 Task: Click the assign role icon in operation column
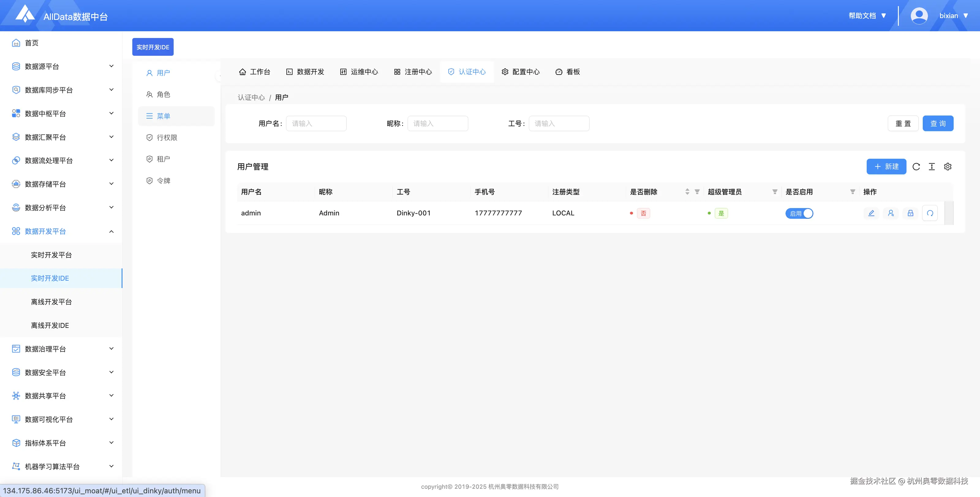[x=891, y=213]
